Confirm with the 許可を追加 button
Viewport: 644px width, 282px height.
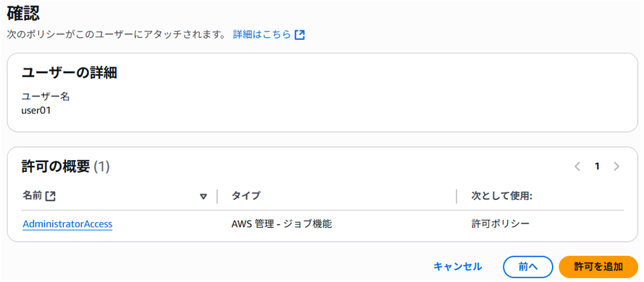pyautogui.click(x=599, y=267)
